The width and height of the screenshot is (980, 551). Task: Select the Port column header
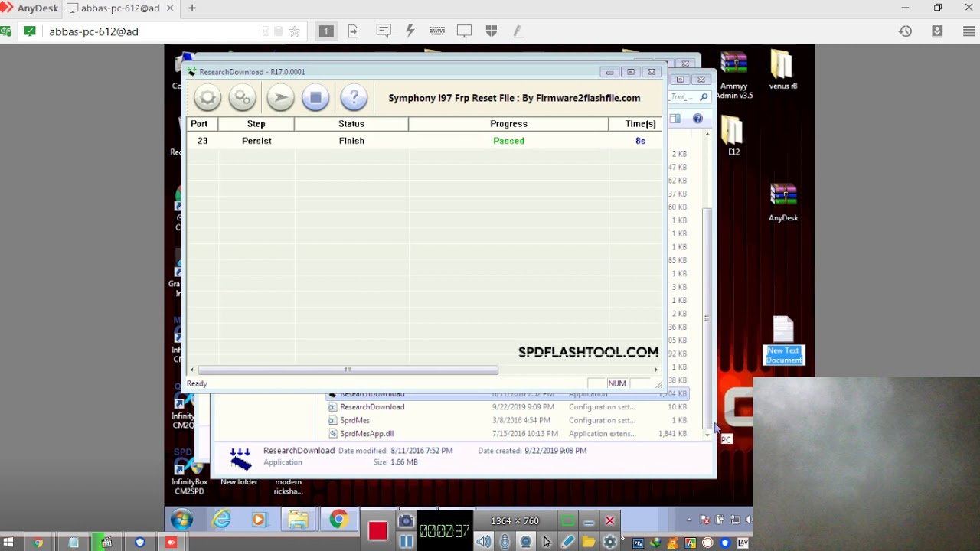[202, 124]
